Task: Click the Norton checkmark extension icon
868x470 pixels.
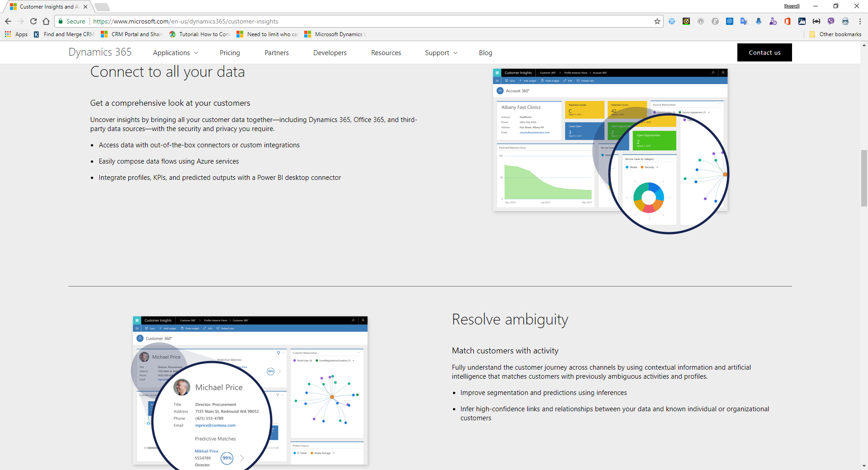Action: [x=686, y=21]
